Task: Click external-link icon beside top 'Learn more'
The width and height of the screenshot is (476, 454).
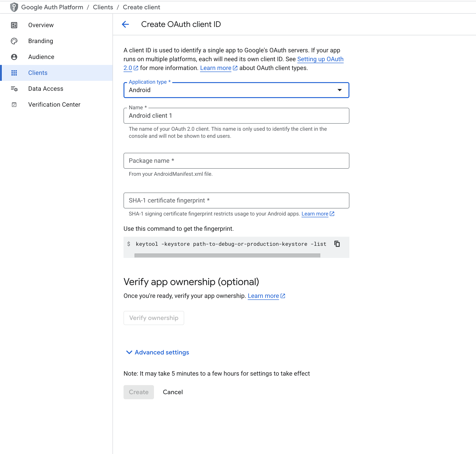Action: pos(235,68)
